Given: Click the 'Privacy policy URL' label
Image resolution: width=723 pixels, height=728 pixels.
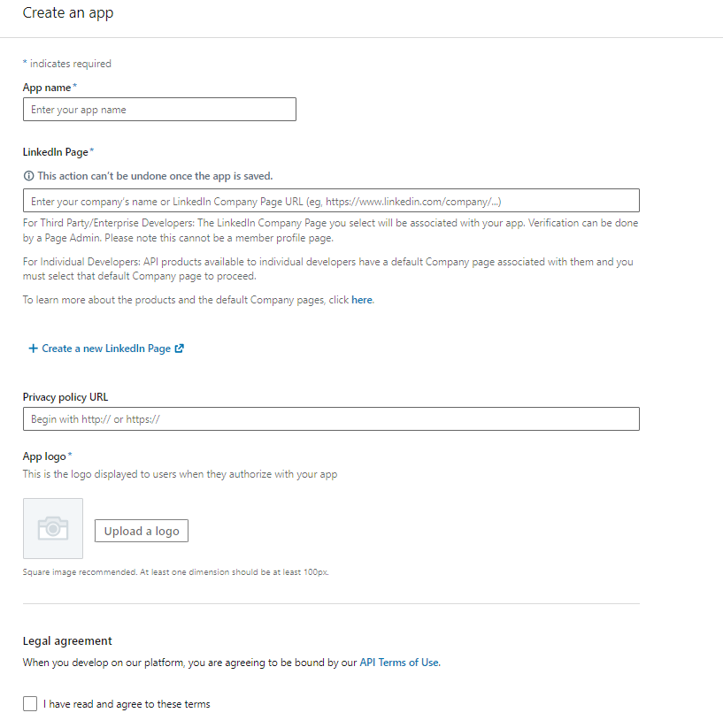Looking at the screenshot, I should pyautogui.click(x=65, y=396).
